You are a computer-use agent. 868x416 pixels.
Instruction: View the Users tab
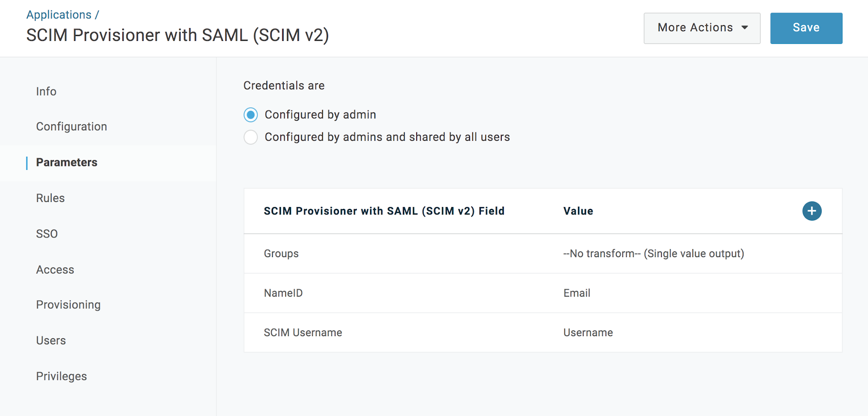tap(51, 340)
